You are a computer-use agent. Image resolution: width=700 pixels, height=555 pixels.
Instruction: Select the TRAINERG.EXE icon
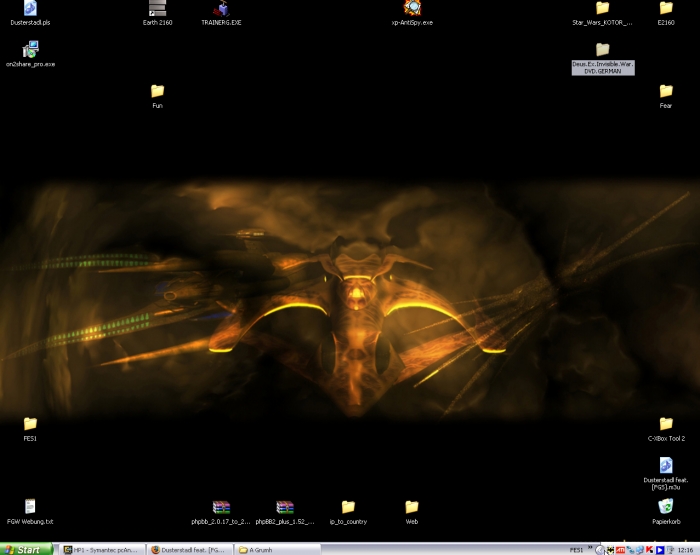click(221, 13)
